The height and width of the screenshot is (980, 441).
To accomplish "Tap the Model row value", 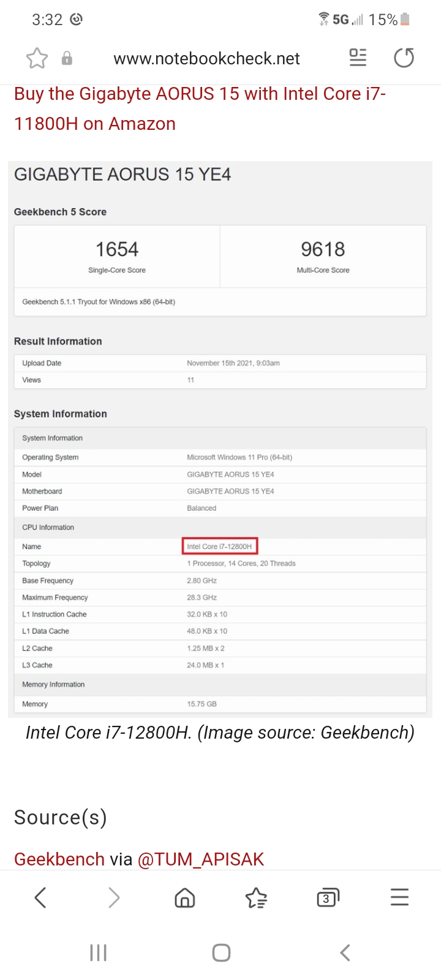I will pos(230,475).
